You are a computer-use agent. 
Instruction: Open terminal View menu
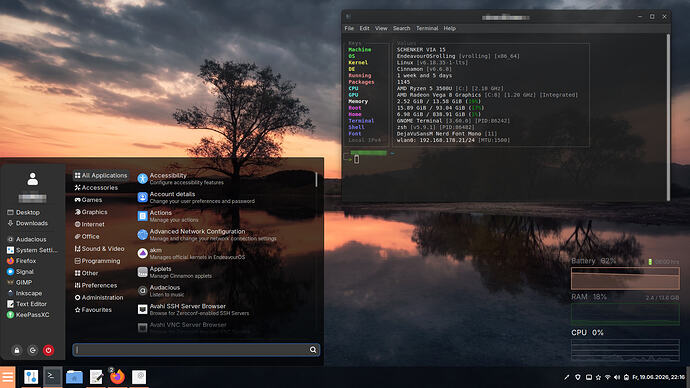tap(381, 28)
